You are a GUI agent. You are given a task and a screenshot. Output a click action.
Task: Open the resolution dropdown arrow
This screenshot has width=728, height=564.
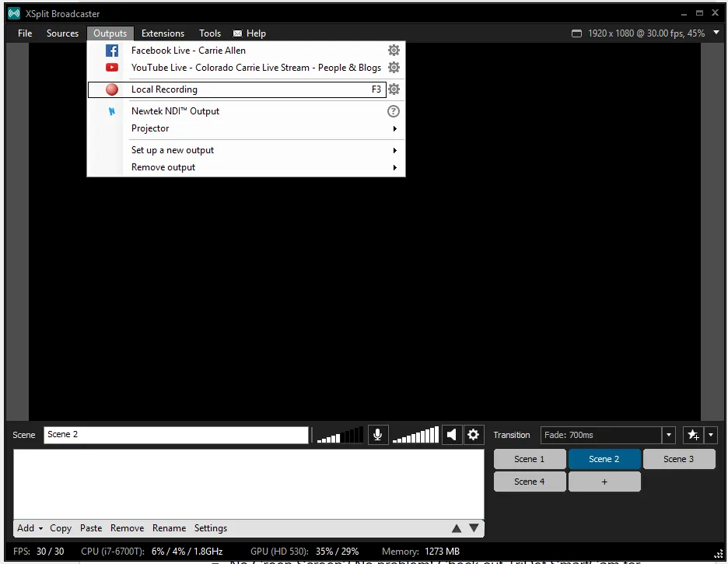716,33
